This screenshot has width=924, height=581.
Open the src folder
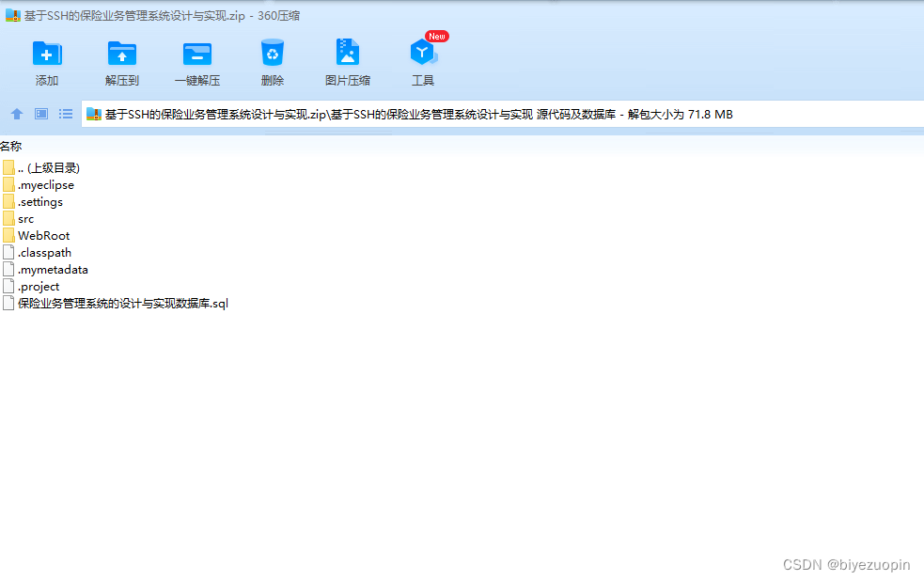click(24, 218)
